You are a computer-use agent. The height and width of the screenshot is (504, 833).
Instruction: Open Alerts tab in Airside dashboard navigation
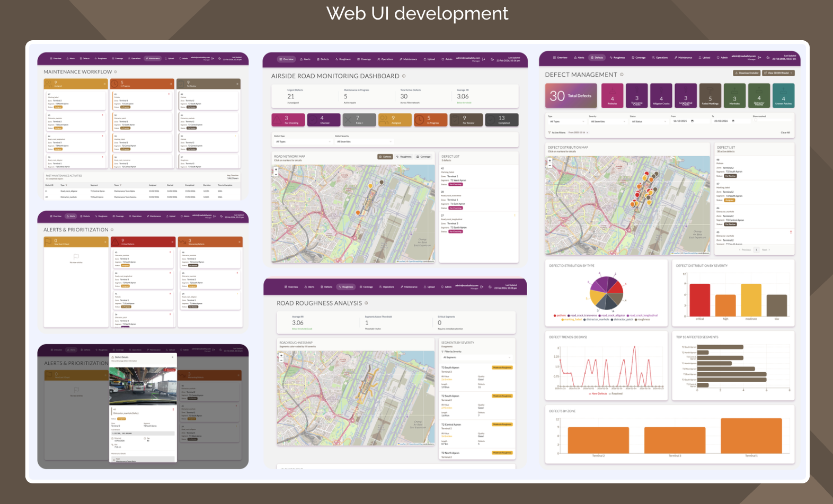(x=305, y=59)
